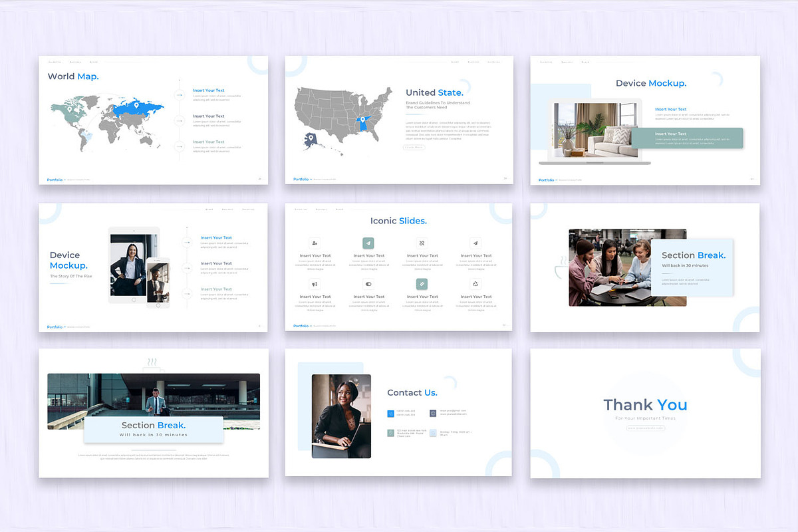Click Device Mockup. title on laptop slide
This screenshot has width=798, height=532.
click(651, 83)
